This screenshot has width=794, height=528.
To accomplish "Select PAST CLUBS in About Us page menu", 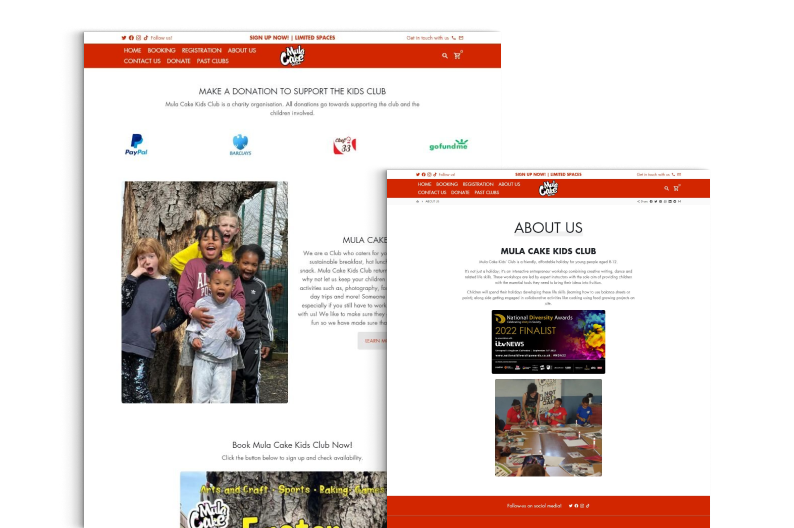I will coord(487,192).
